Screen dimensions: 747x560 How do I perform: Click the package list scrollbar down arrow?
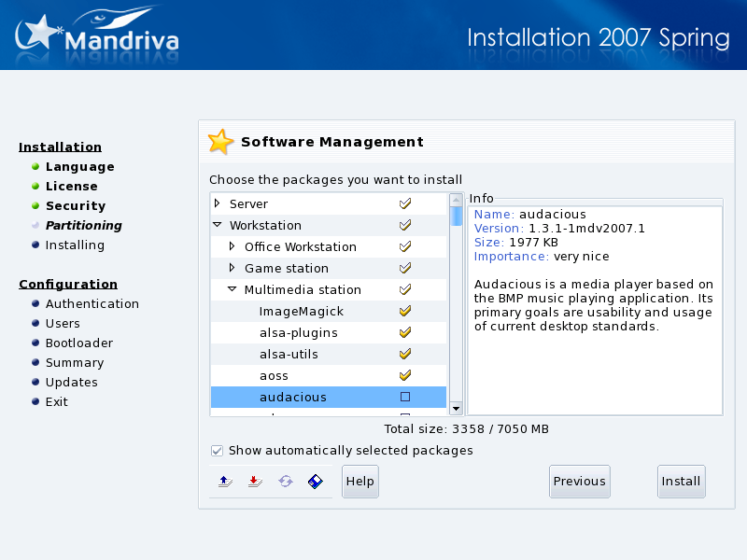(457, 408)
